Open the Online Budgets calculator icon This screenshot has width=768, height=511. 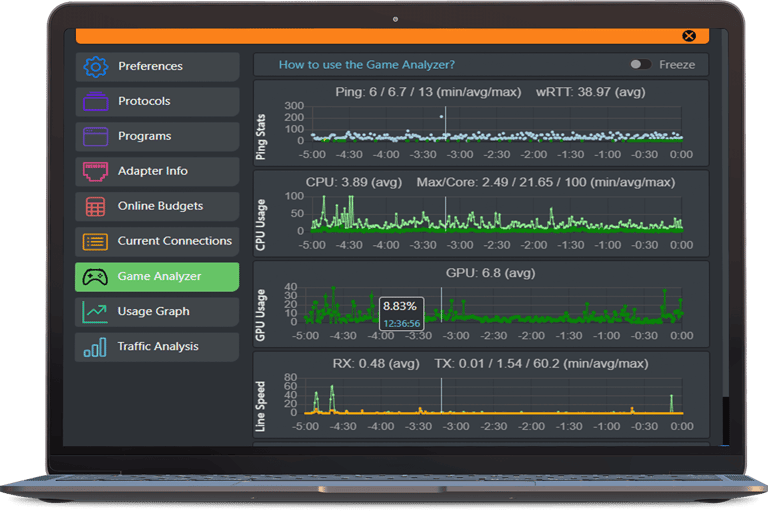[x=96, y=206]
